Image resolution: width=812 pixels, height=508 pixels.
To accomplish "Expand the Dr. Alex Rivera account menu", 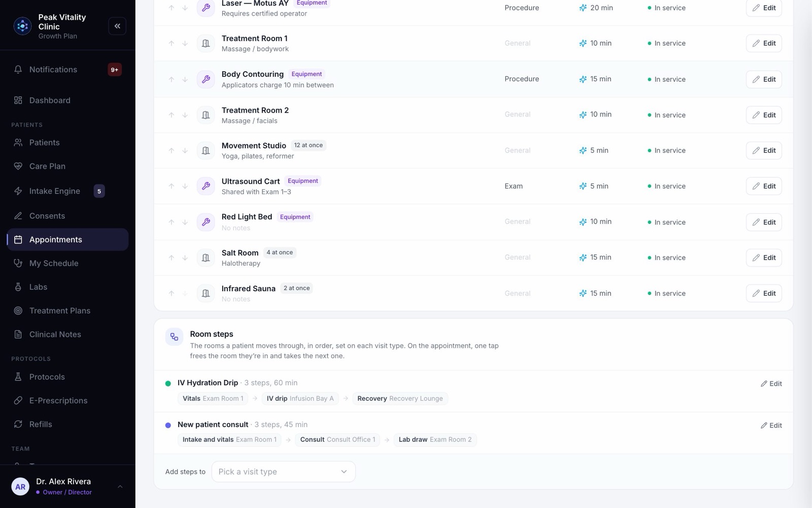I will (120, 487).
